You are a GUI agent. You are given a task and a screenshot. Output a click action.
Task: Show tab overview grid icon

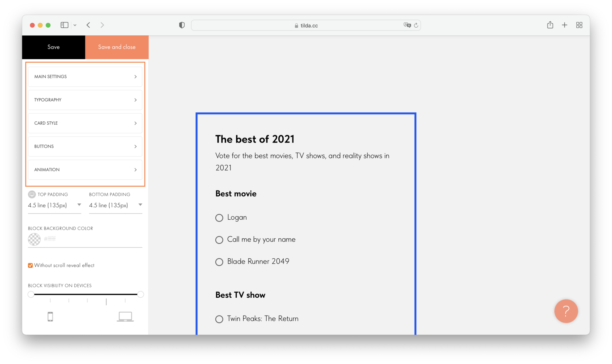pyautogui.click(x=579, y=25)
